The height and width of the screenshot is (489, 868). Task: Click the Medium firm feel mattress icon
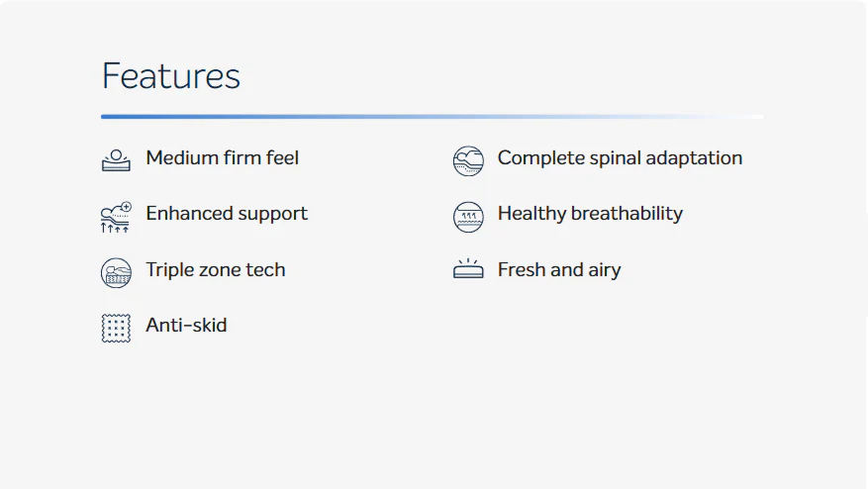tap(116, 160)
